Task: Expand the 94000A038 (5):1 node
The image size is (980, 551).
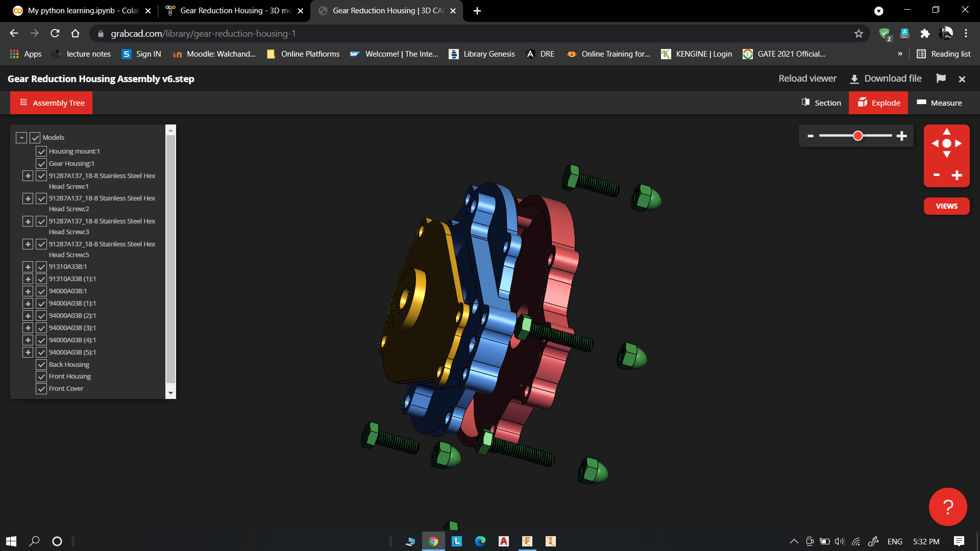Action: [28, 353]
